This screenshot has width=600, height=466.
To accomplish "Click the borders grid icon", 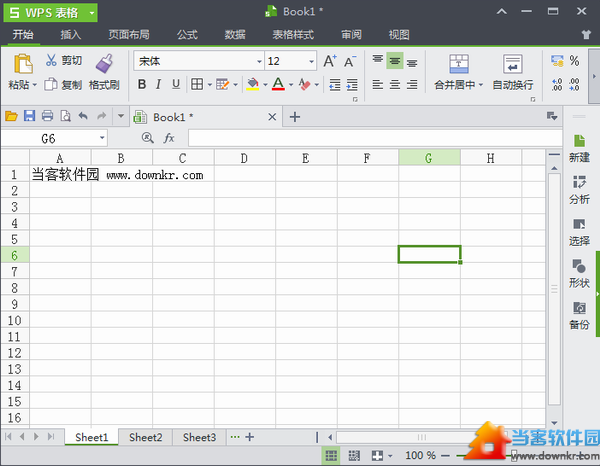I will [x=197, y=84].
